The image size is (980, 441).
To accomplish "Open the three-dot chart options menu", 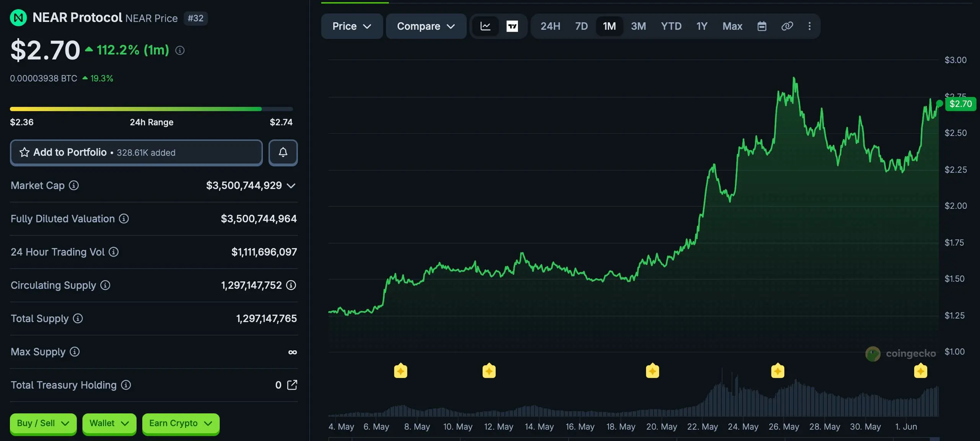I will coord(809,26).
